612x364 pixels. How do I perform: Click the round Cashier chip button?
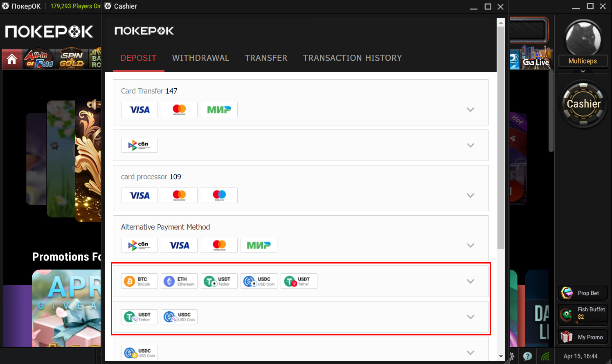point(583,104)
